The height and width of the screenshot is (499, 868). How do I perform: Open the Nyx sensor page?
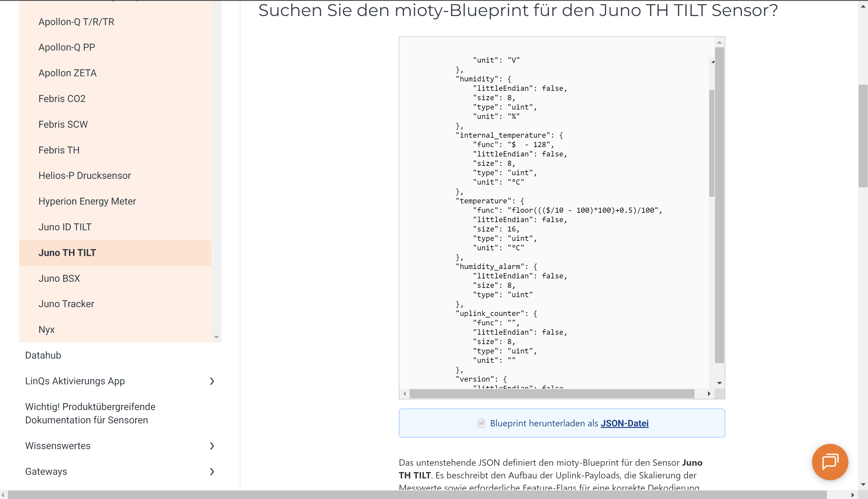coord(47,329)
